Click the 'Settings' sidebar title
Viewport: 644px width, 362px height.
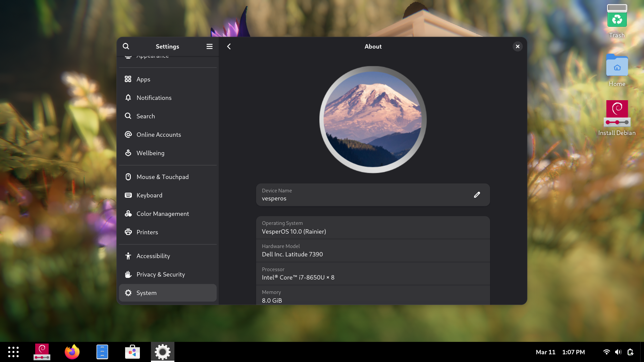point(167,46)
